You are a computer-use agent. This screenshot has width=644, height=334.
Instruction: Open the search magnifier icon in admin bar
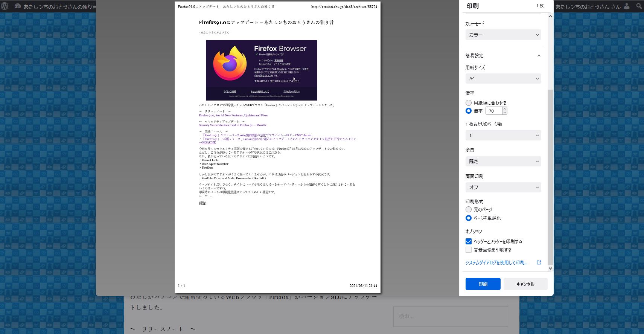tap(639, 6)
